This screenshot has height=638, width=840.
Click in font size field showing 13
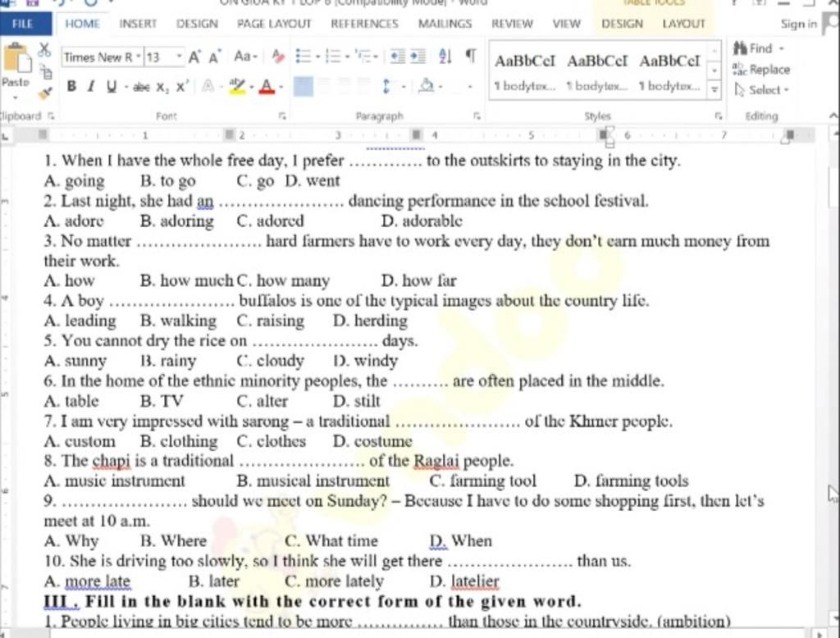160,57
